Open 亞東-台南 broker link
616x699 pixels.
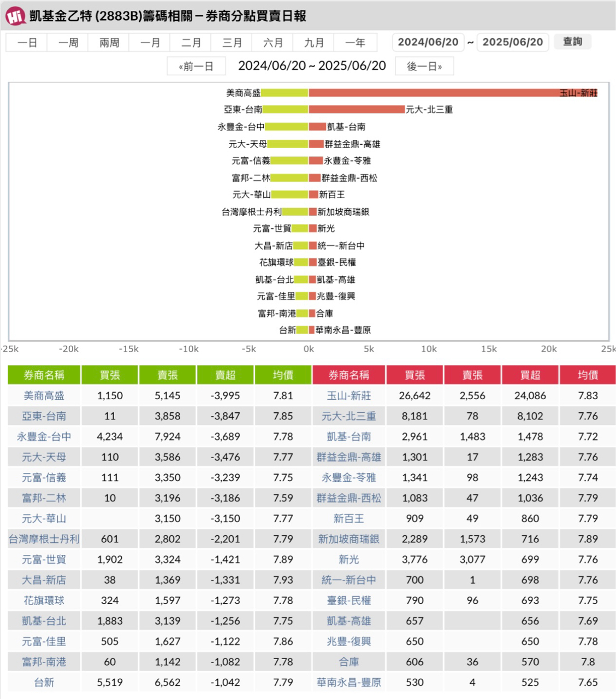pyautogui.click(x=44, y=416)
